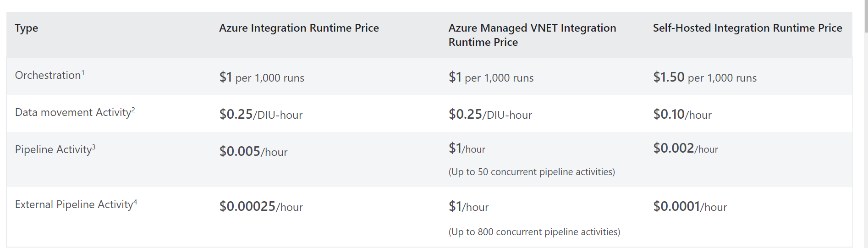868x248 pixels.
Task: Click the Type column header
Action: click(x=27, y=28)
